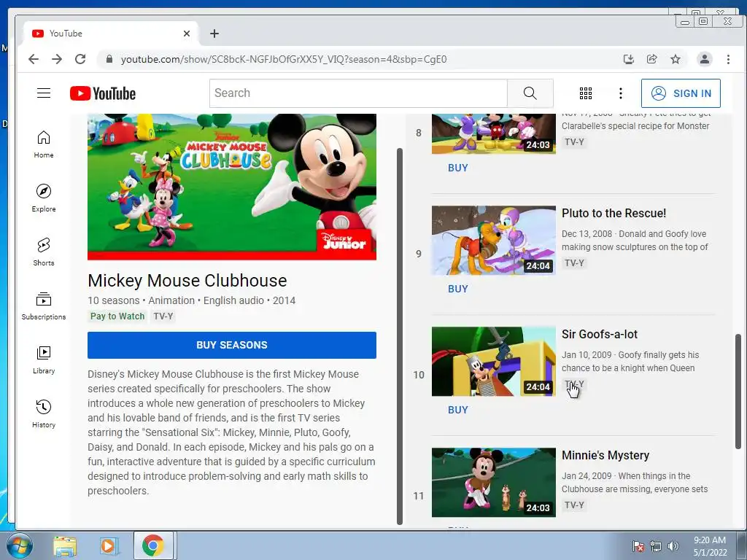Click title "Pluto to the Rescue!"
This screenshot has width=747, height=560.
pyautogui.click(x=614, y=214)
